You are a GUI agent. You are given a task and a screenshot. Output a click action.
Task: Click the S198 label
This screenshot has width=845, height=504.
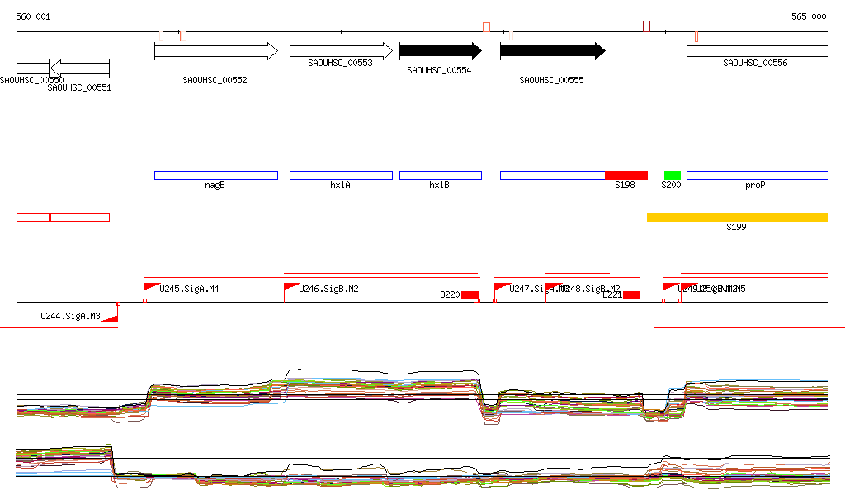click(625, 186)
